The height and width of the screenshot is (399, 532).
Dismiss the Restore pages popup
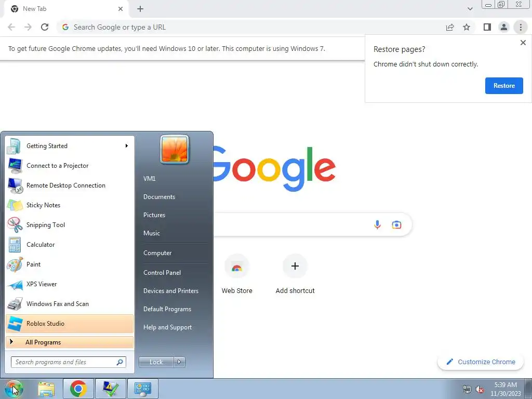tap(523, 43)
